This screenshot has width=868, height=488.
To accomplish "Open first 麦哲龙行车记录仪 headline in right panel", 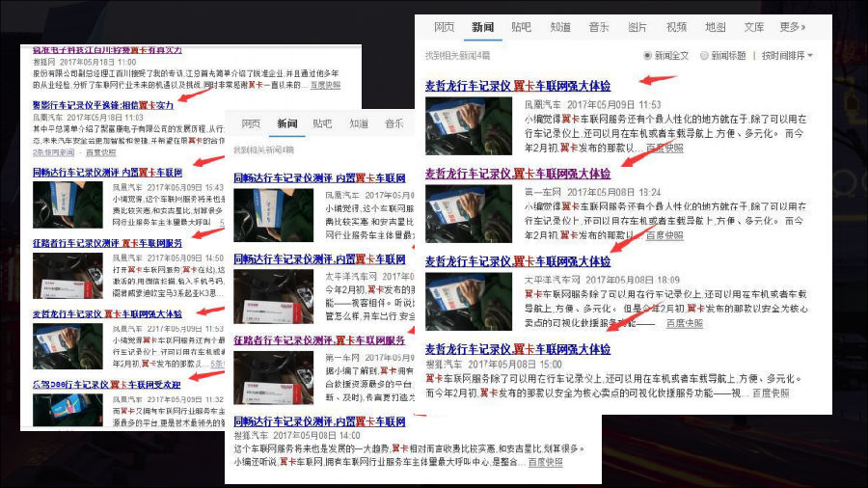I will 517,87.
